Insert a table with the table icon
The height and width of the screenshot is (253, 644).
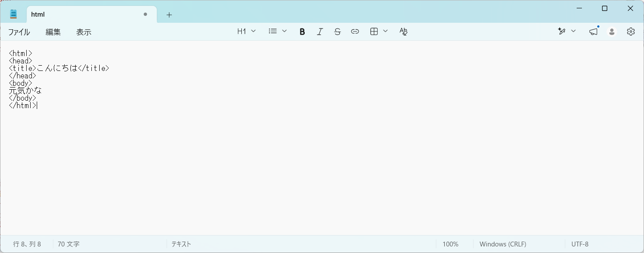coord(374,32)
